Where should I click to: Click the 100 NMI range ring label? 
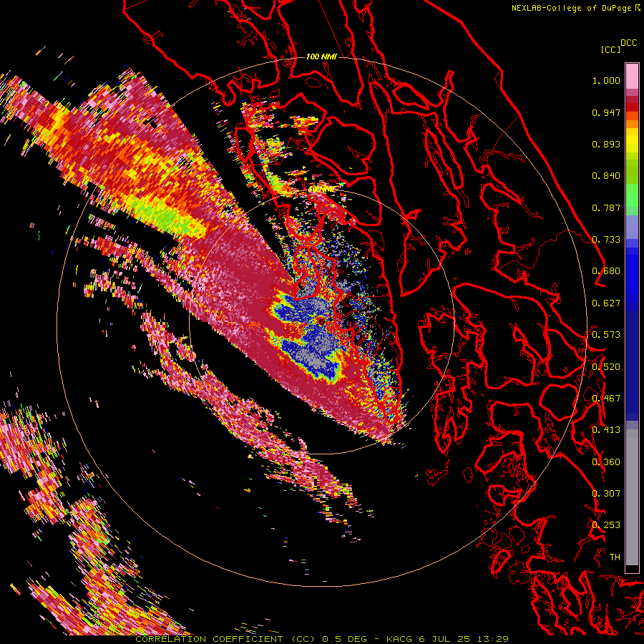tap(321, 57)
